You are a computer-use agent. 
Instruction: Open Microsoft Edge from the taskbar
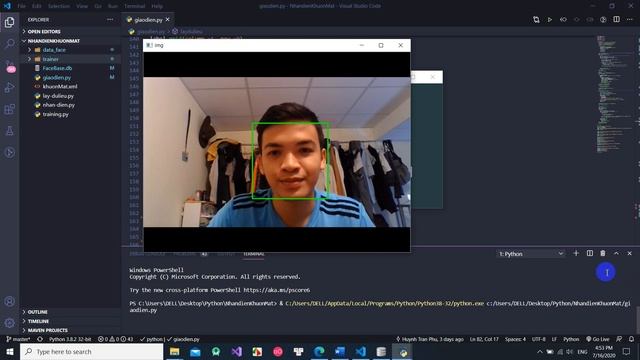tap(319, 351)
